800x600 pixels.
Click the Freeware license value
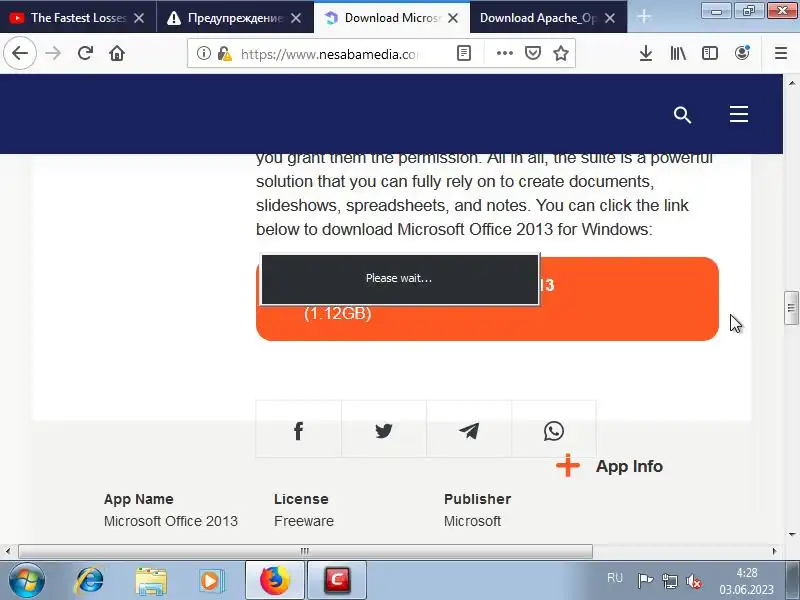(x=304, y=521)
